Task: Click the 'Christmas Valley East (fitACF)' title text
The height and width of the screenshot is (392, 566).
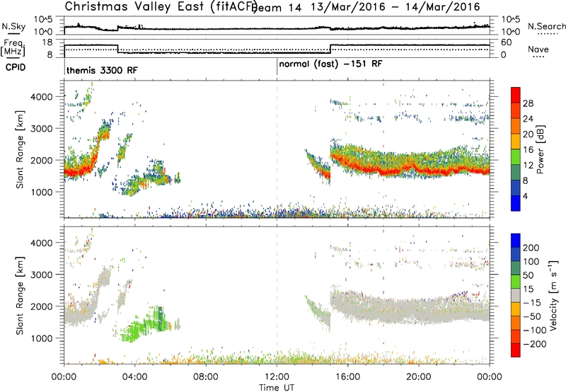Action: tap(161, 6)
